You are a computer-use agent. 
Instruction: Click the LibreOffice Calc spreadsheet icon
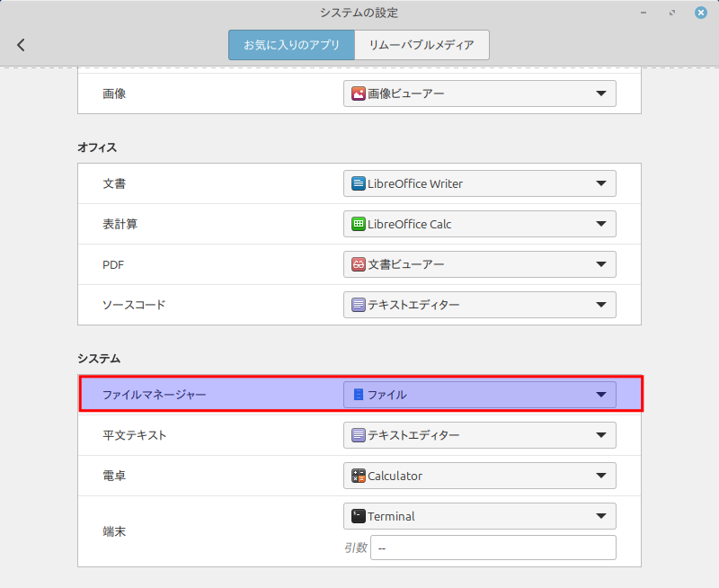click(x=359, y=224)
